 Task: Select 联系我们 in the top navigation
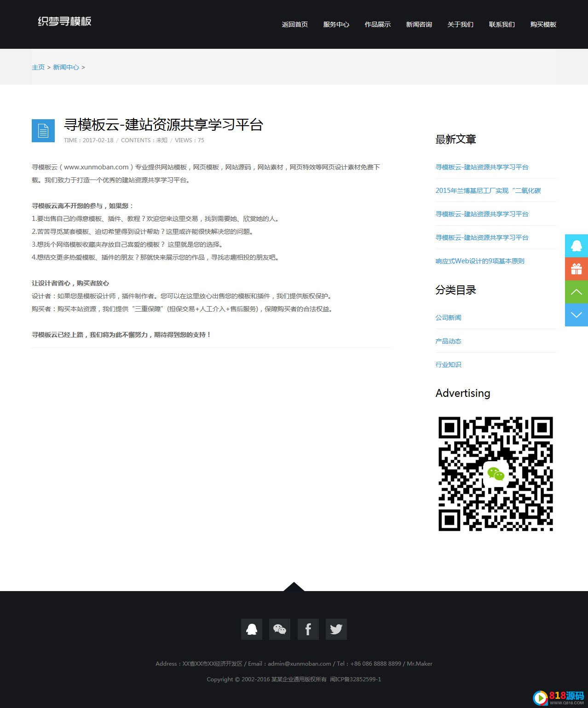[502, 24]
